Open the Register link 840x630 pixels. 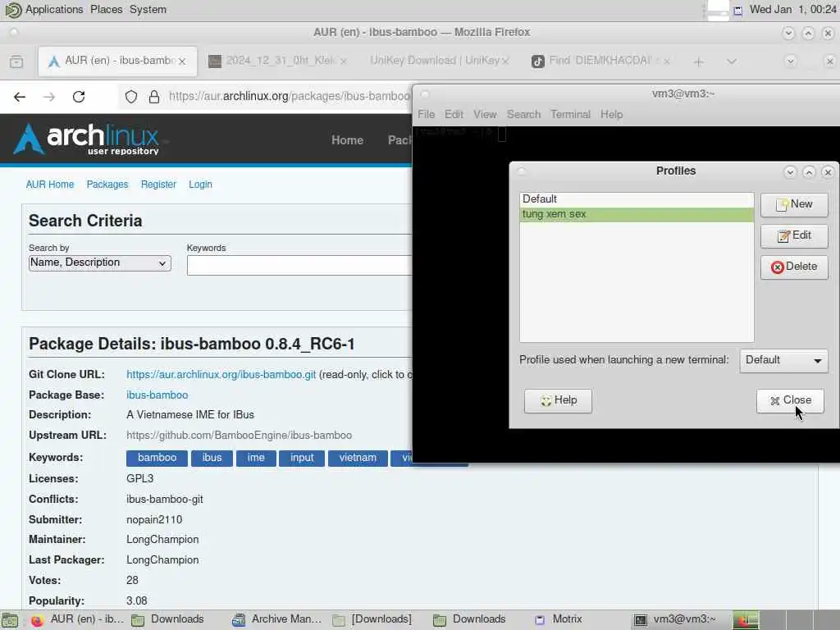click(158, 185)
